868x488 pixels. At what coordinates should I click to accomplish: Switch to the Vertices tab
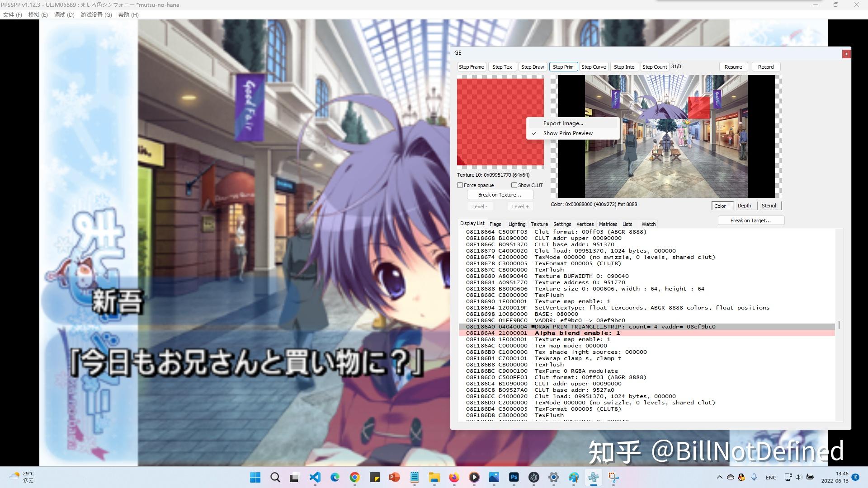tap(585, 224)
